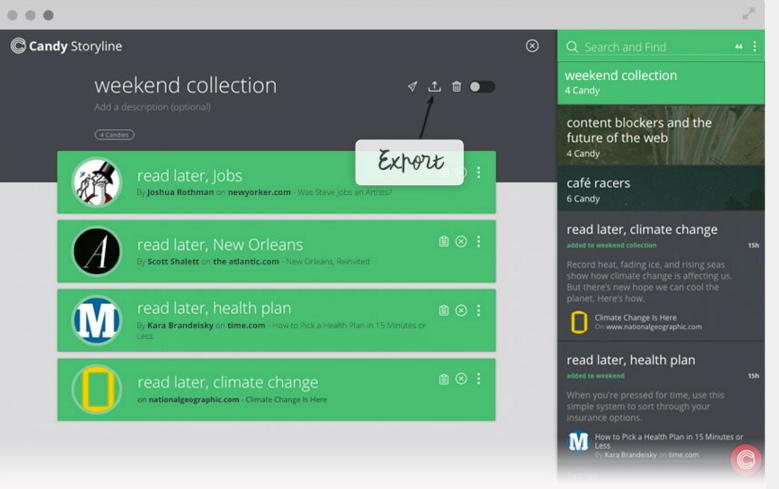Click the New Yorker avatar thumbnail
Image resolution: width=779 pixels, height=489 pixels.
point(97,182)
